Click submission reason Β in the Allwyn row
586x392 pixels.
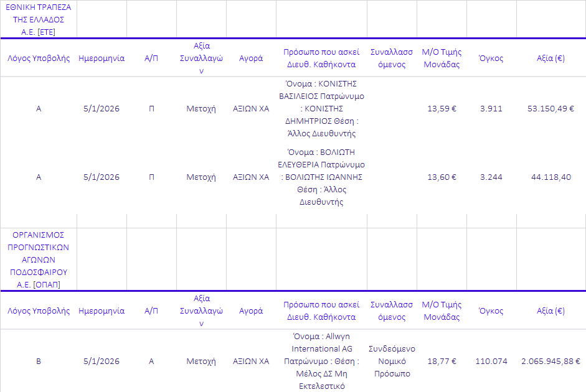[x=39, y=361]
